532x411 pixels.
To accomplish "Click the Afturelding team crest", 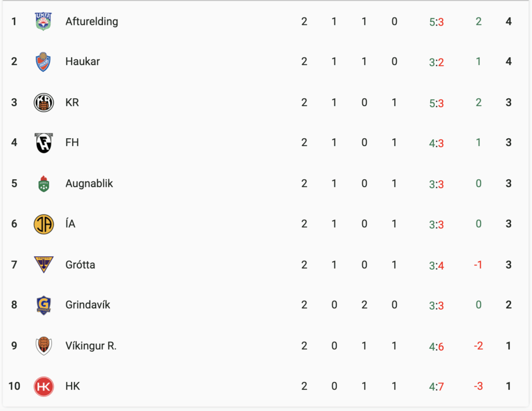I will coord(44,21).
